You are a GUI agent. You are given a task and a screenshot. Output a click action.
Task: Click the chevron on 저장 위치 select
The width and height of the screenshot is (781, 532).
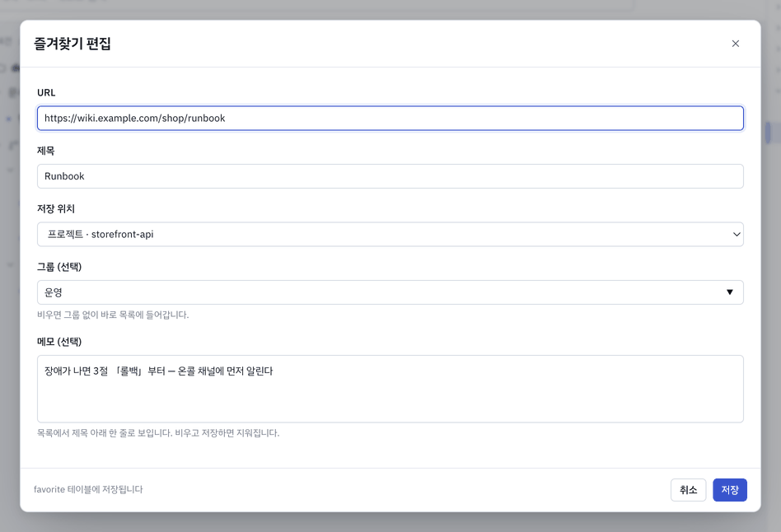(x=737, y=234)
